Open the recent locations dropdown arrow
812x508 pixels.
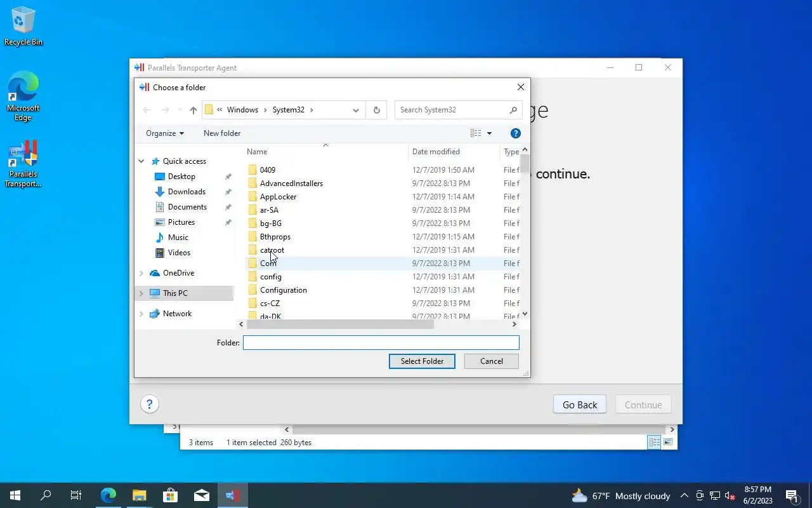click(180, 110)
